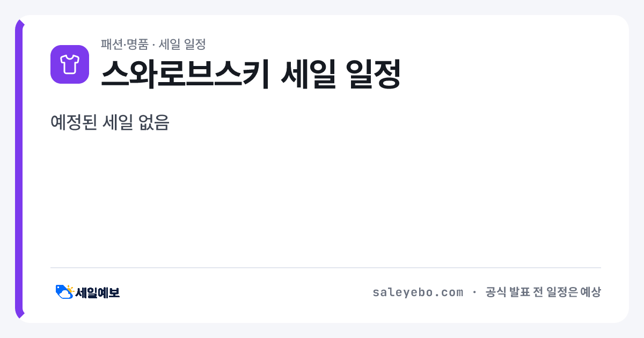Click the 없음 word in status line

[x=154, y=123]
